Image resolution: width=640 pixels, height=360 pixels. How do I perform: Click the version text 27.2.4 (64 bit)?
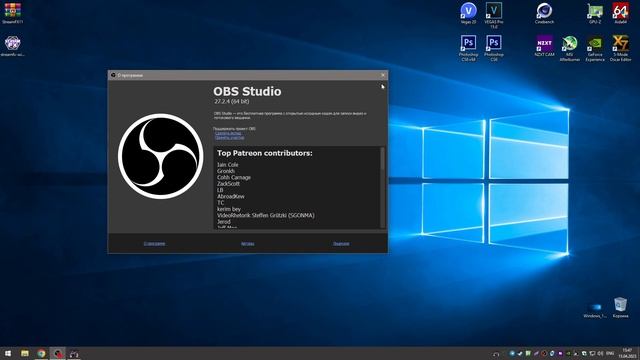click(x=231, y=101)
